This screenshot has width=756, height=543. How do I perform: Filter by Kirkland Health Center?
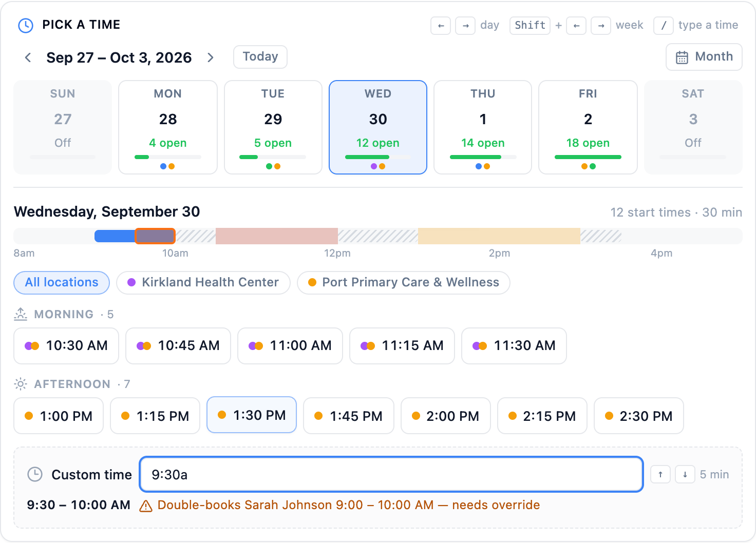pyautogui.click(x=203, y=283)
